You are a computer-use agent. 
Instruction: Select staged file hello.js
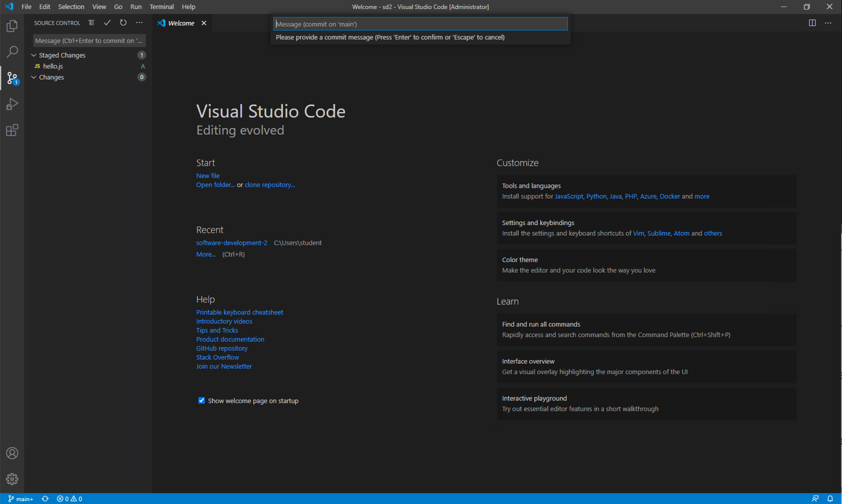pyautogui.click(x=53, y=66)
